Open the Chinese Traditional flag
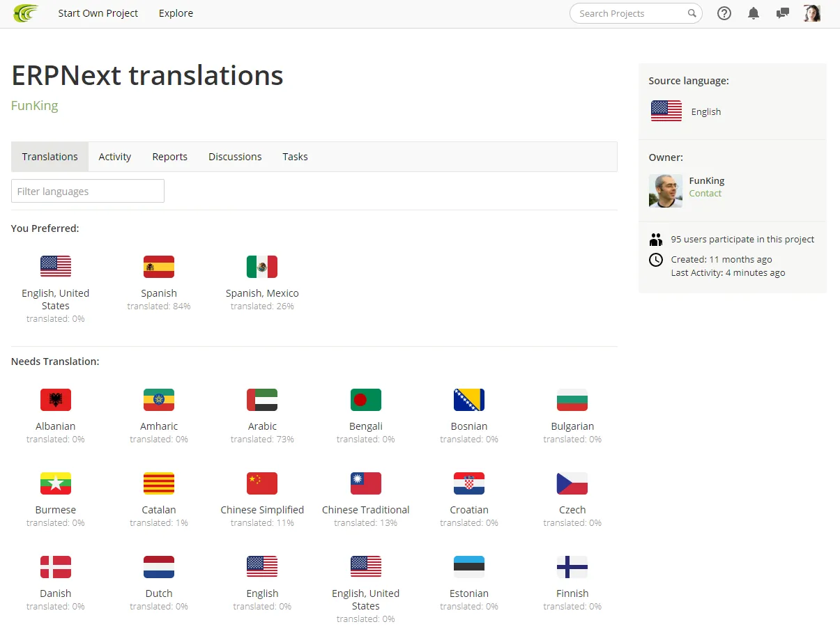The image size is (840, 629). click(366, 483)
